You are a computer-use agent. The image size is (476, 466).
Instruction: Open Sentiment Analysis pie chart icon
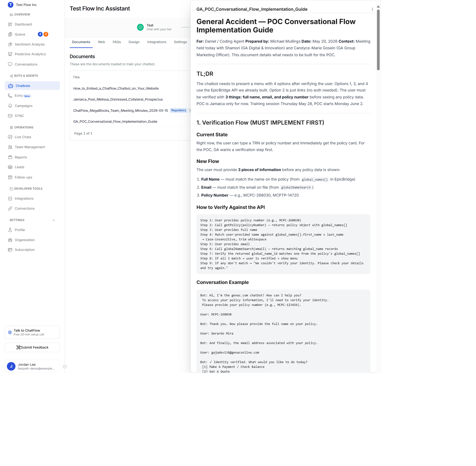10,44
